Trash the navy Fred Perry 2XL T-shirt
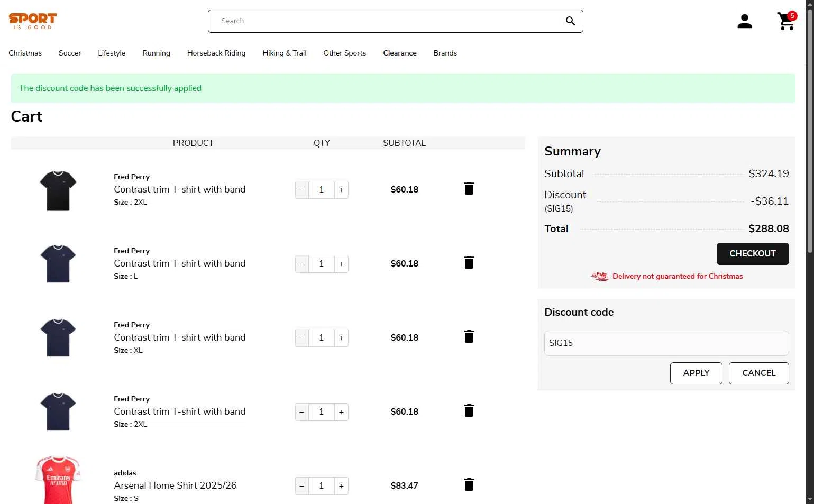Viewport: 814px width, 504px height. point(469,410)
